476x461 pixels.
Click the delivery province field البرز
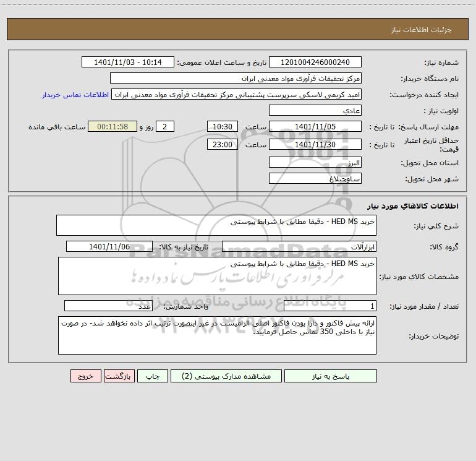(315, 163)
